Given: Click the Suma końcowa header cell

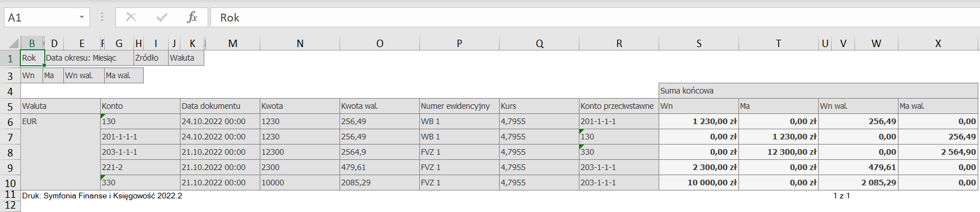Looking at the screenshot, I should click(x=818, y=91).
